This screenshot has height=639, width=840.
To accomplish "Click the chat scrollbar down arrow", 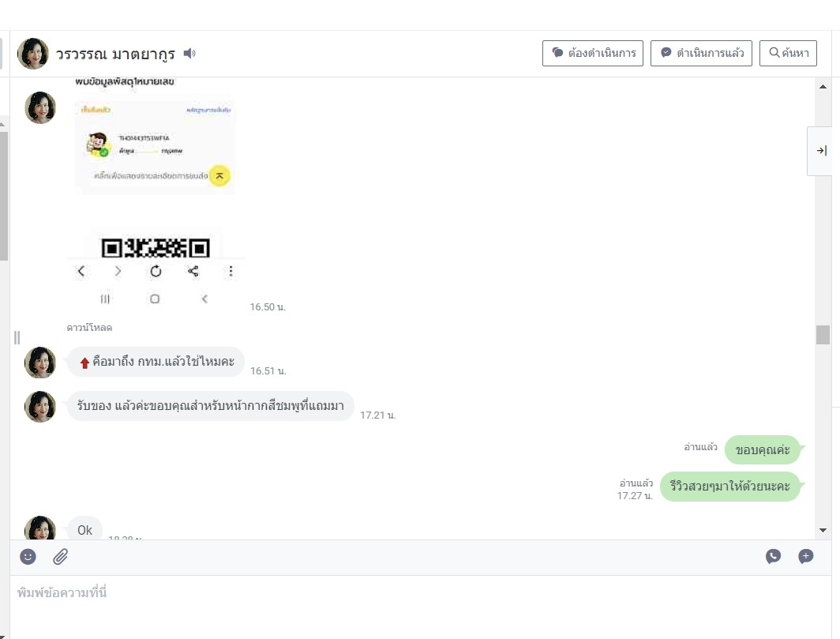I will tap(823, 530).
